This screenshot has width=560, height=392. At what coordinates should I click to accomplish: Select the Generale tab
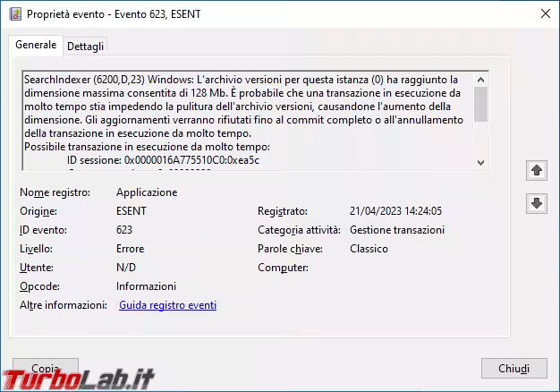(36, 45)
